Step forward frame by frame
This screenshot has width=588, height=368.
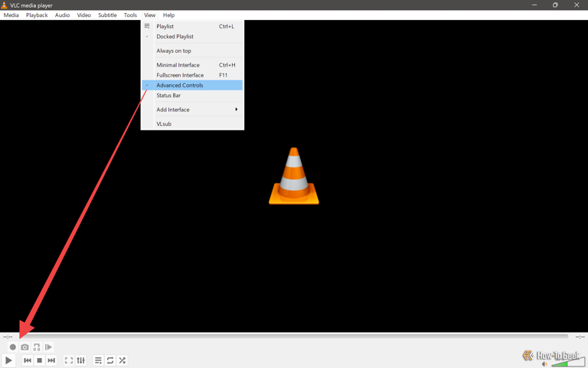point(48,347)
